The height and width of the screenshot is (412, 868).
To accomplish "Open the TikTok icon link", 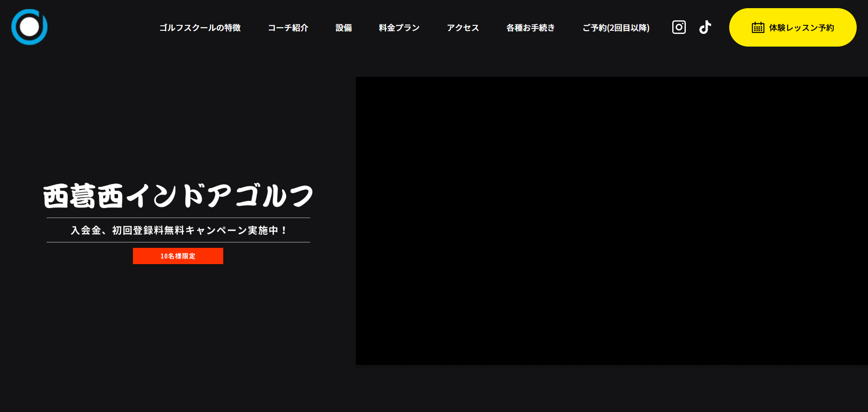I will click(705, 28).
